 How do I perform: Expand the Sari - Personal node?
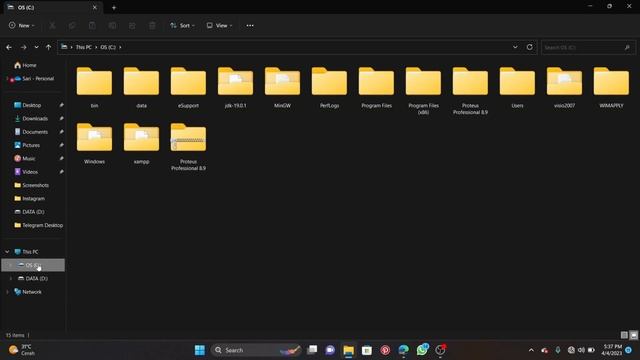7,78
